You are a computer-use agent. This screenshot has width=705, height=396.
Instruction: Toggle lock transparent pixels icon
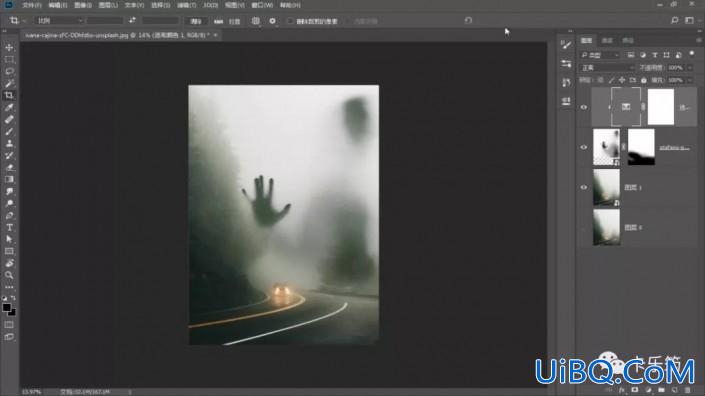tap(600, 80)
